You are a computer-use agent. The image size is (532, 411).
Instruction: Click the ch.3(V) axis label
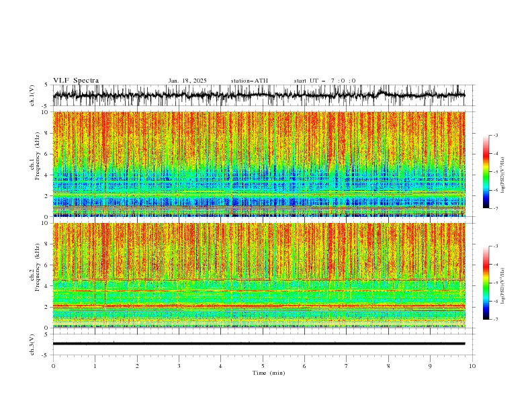32,345
